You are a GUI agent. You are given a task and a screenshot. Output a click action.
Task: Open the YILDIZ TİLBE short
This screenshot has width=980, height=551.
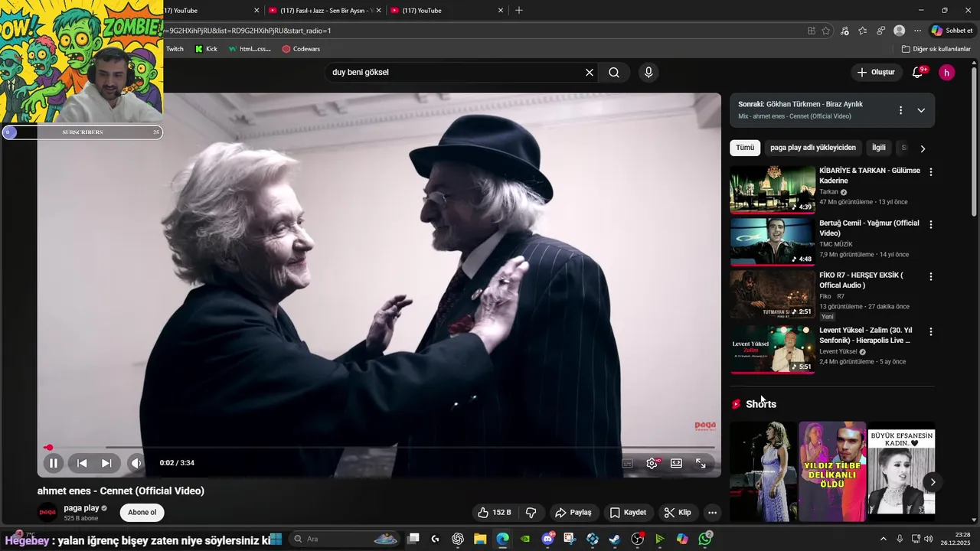(832, 471)
